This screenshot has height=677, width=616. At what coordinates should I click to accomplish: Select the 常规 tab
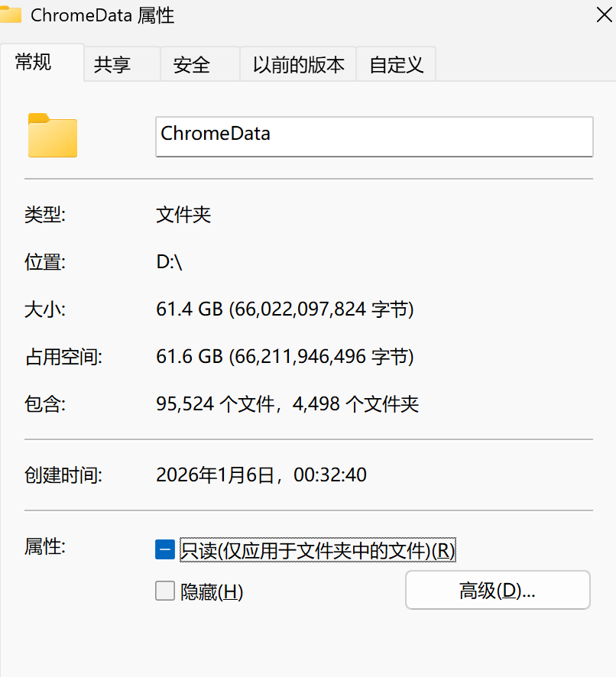click(x=34, y=63)
